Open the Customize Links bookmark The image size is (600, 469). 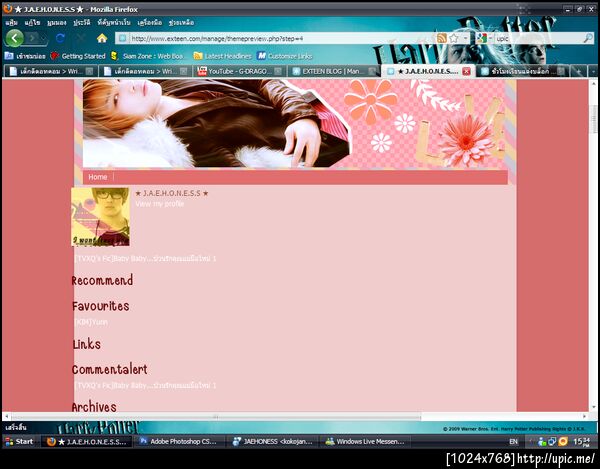285,56
